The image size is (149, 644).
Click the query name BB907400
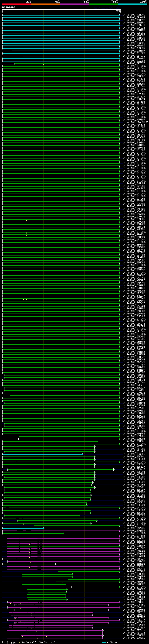(x=9, y=7)
